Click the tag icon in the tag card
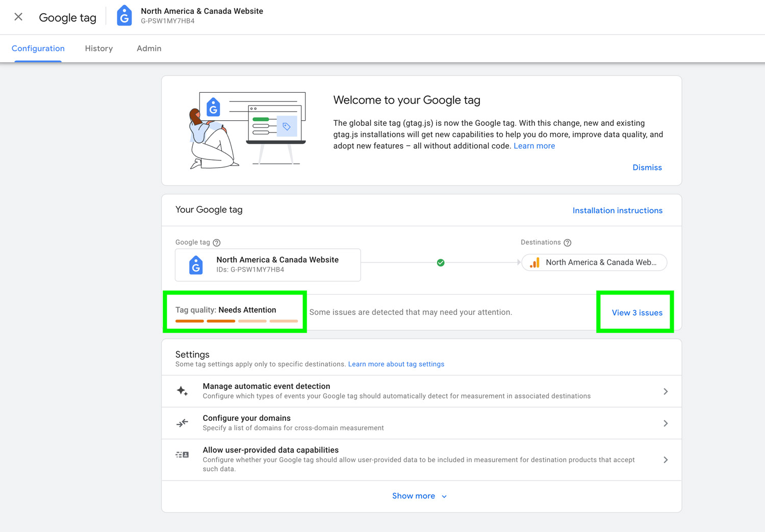765x532 pixels. click(196, 265)
